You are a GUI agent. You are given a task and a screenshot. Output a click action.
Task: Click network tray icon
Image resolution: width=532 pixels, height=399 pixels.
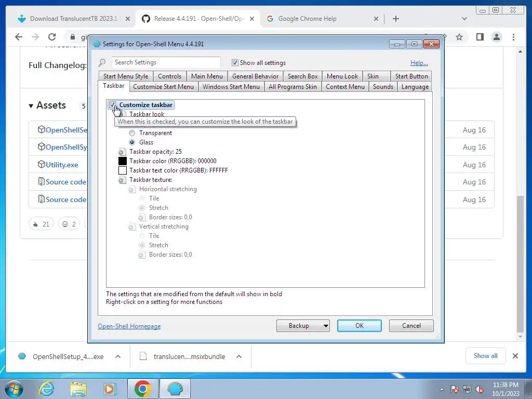(467, 390)
